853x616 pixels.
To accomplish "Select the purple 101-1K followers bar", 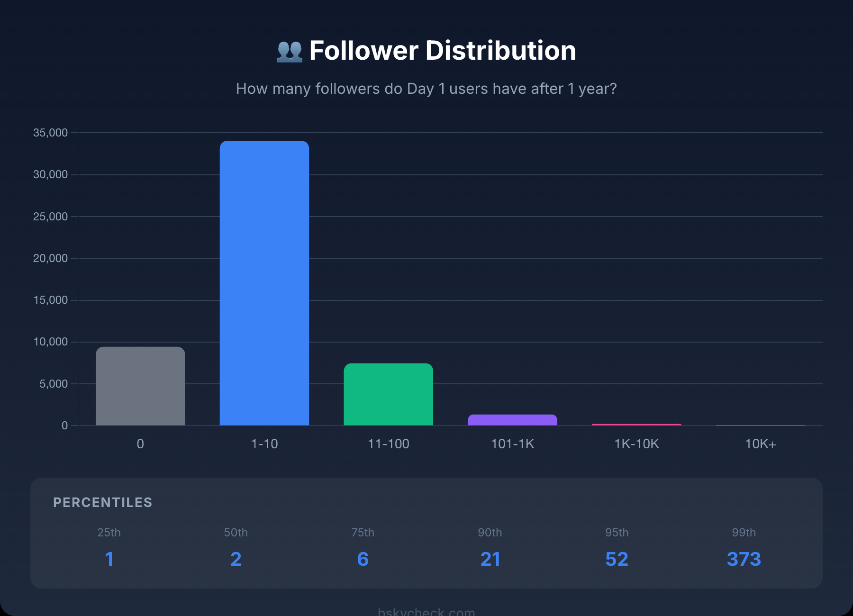I will [512, 420].
